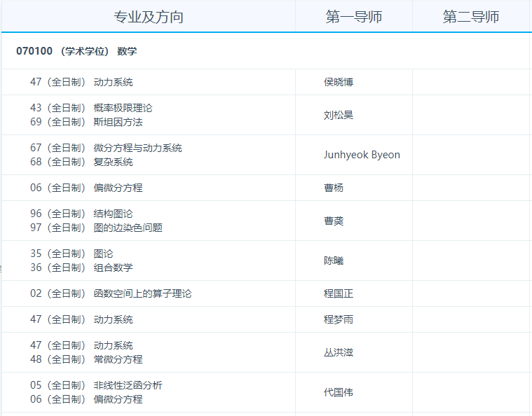This screenshot has width=532, height=416.
Task: Click advisor name Junhyeok Byeon
Action: [362, 155]
